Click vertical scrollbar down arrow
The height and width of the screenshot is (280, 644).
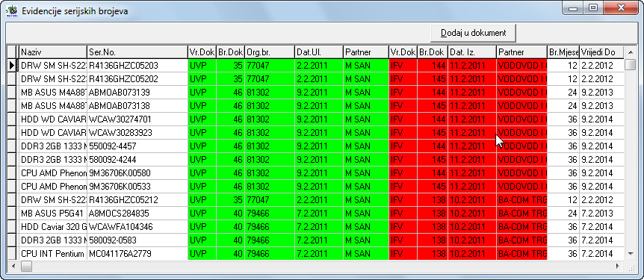click(631, 254)
